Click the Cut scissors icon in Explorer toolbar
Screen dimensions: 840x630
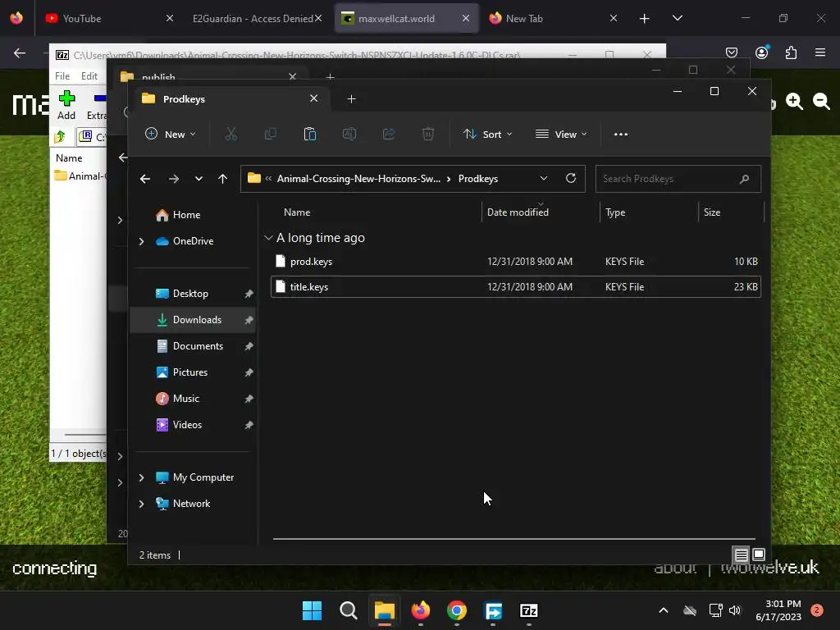pyautogui.click(x=231, y=134)
